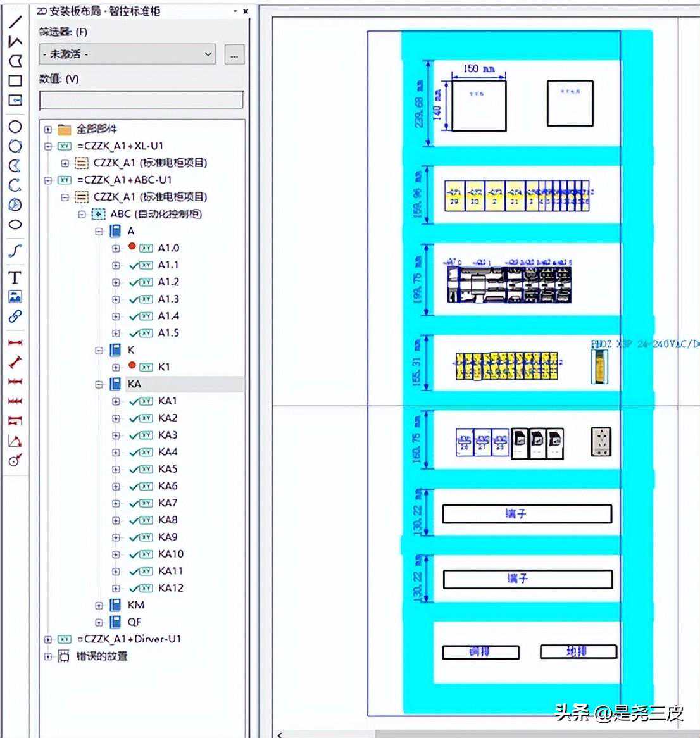This screenshot has width=700, height=738.
Task: Select the A1.0 tree item
Action: 168,248
